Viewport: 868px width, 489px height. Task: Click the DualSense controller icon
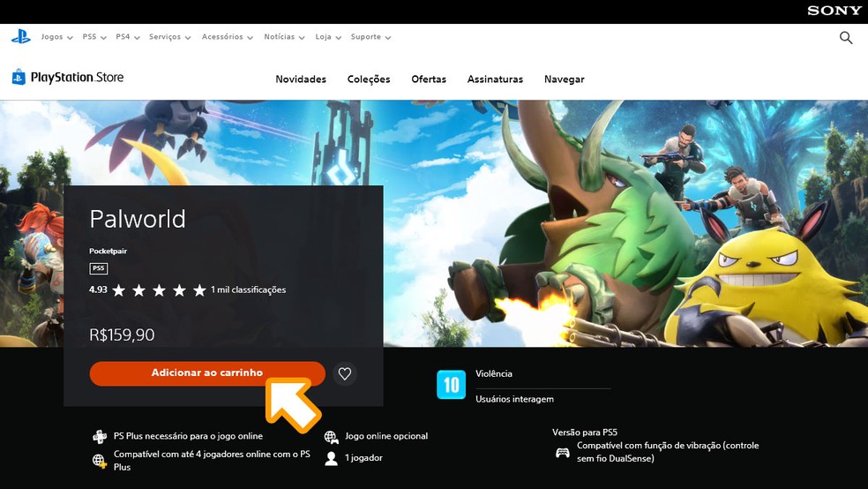563,453
